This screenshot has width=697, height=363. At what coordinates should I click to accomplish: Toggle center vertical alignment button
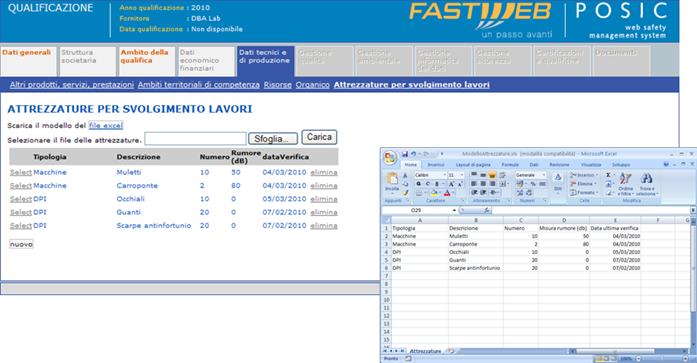[483, 175]
